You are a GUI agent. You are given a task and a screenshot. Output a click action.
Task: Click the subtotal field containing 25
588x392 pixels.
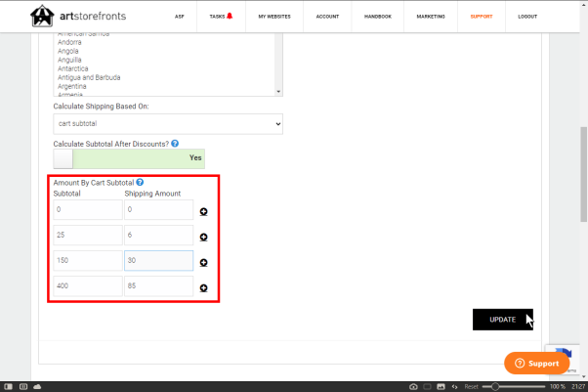click(88, 235)
